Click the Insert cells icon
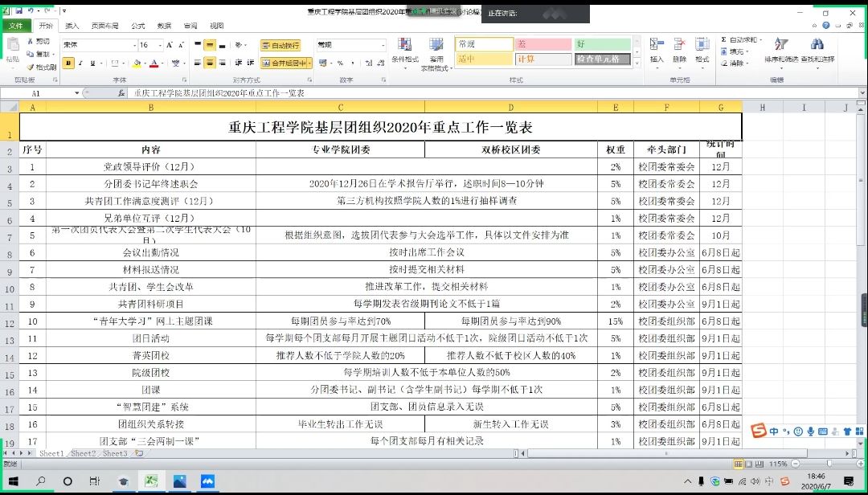This screenshot has width=868, height=495. 657,50
